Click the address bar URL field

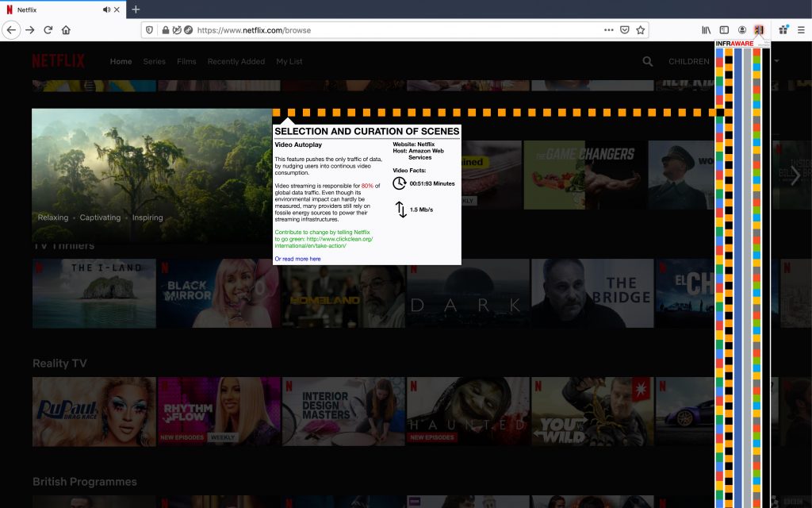396,30
